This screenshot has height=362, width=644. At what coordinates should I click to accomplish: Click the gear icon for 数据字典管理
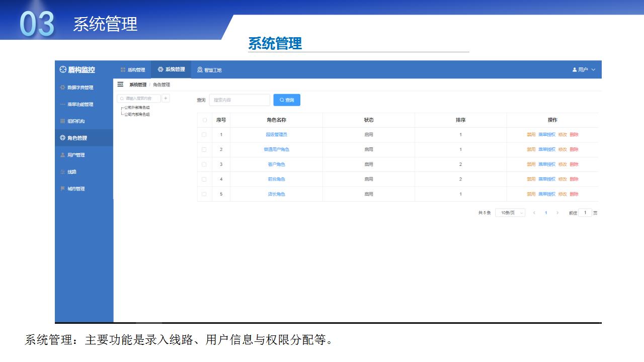62,87
